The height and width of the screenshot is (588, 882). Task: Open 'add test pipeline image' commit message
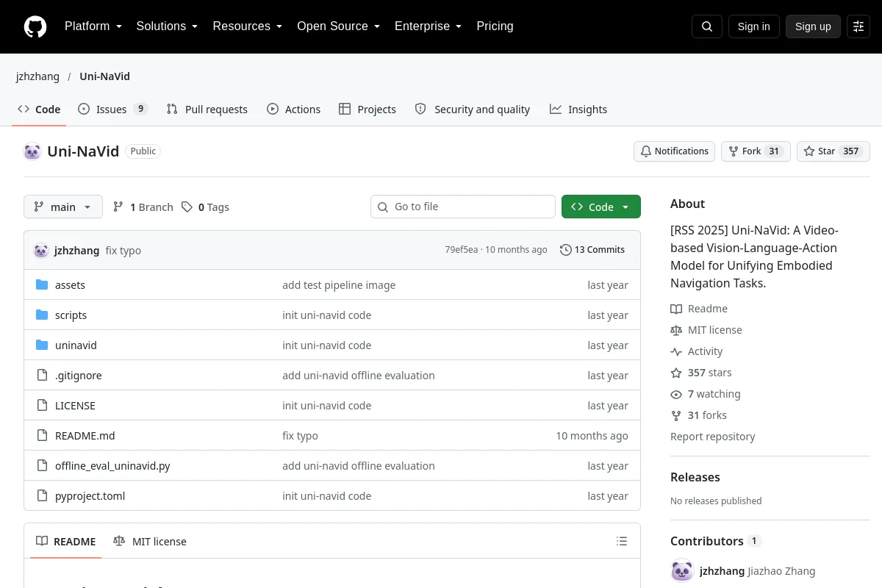(x=339, y=285)
